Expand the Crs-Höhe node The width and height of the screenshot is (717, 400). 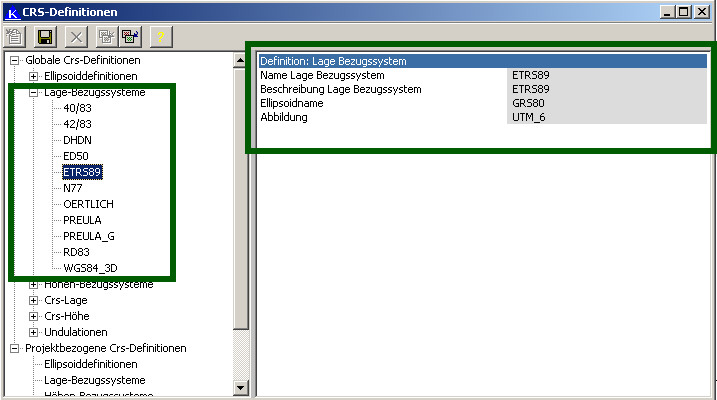33,316
